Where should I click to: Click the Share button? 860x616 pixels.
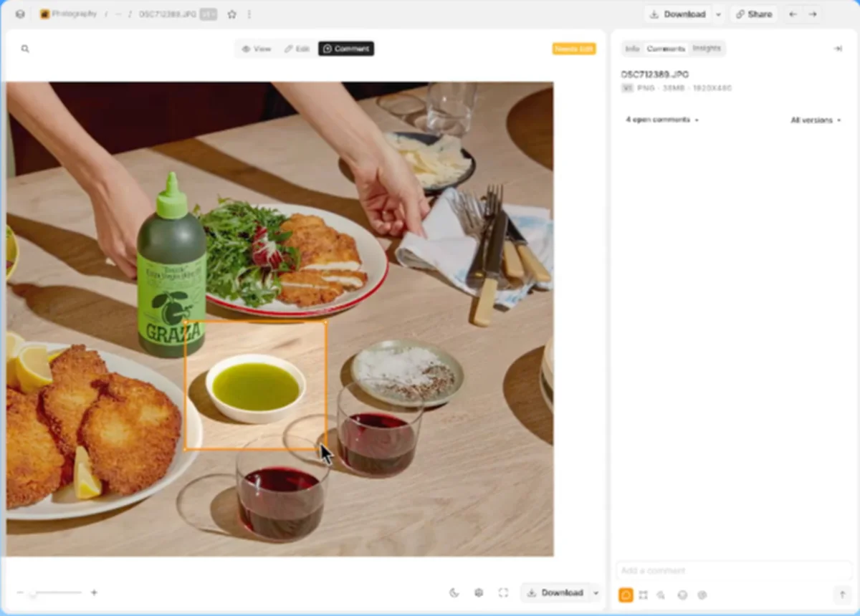click(x=753, y=14)
